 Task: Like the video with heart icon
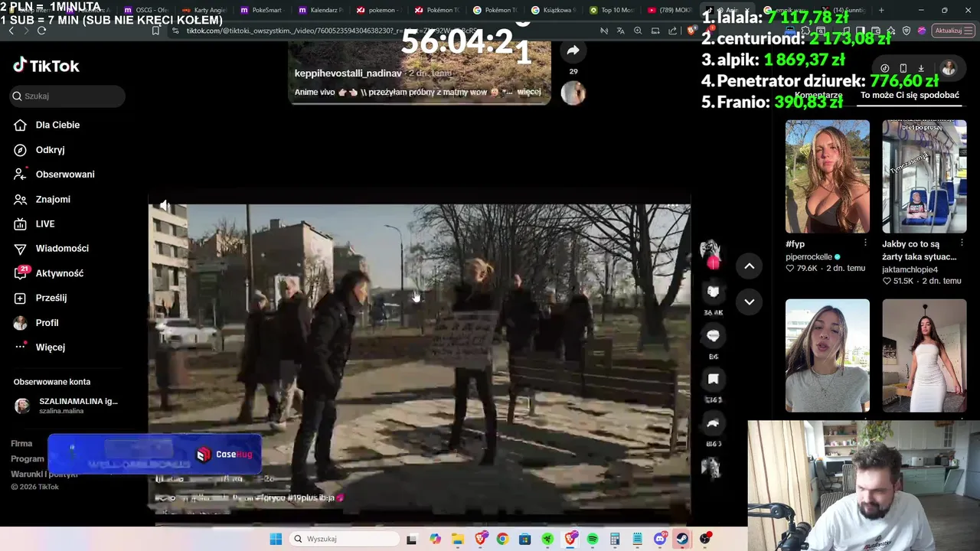tap(713, 291)
